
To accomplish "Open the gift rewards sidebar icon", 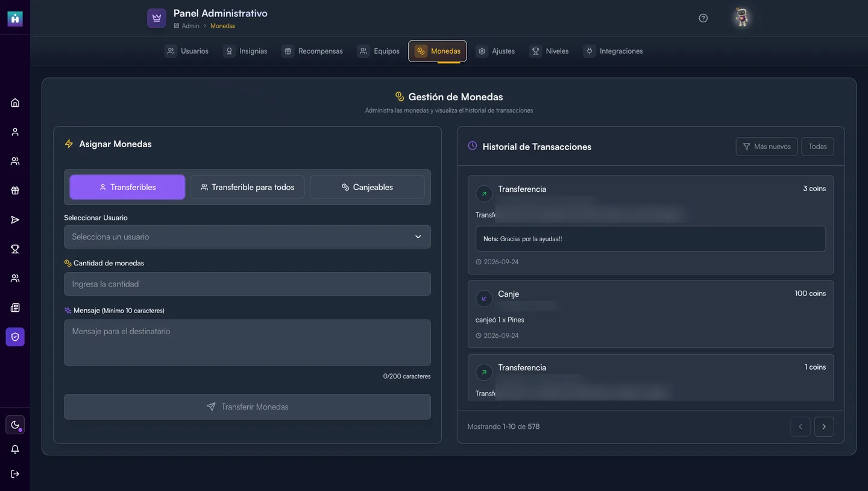I will (15, 191).
